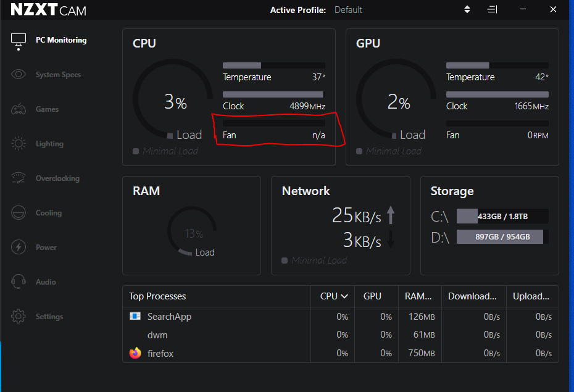This screenshot has width=574, height=392.
Task: Go to System Specs page
Action: (x=58, y=75)
